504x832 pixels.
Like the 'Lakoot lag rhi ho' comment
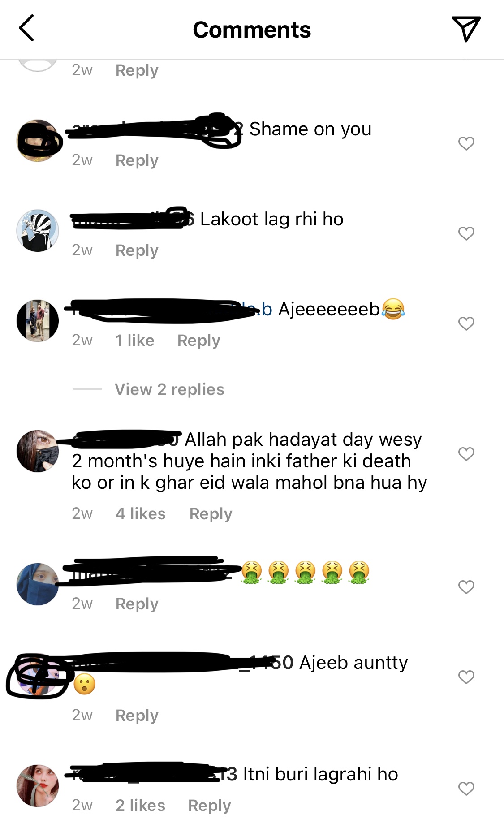466,233
